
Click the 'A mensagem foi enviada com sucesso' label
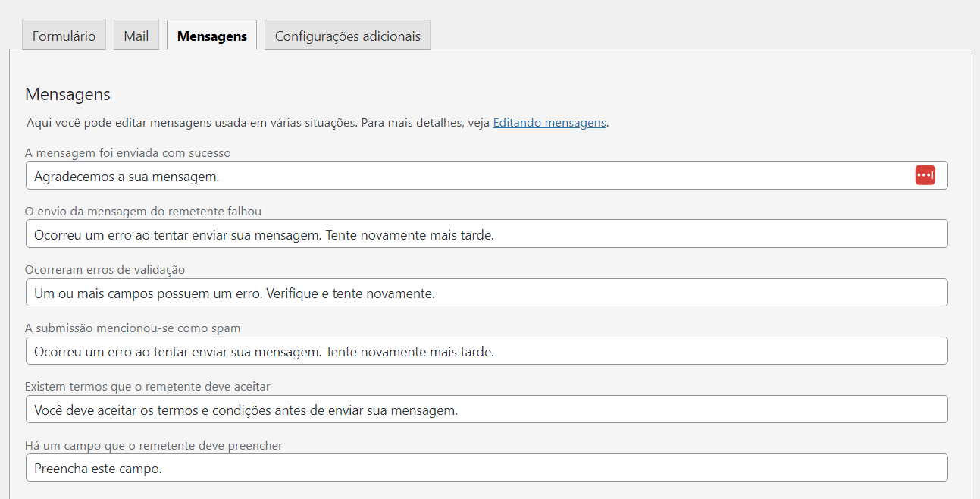(128, 153)
